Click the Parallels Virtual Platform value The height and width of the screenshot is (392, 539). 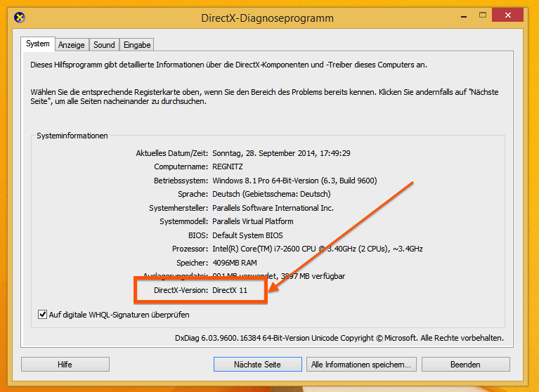coord(253,221)
